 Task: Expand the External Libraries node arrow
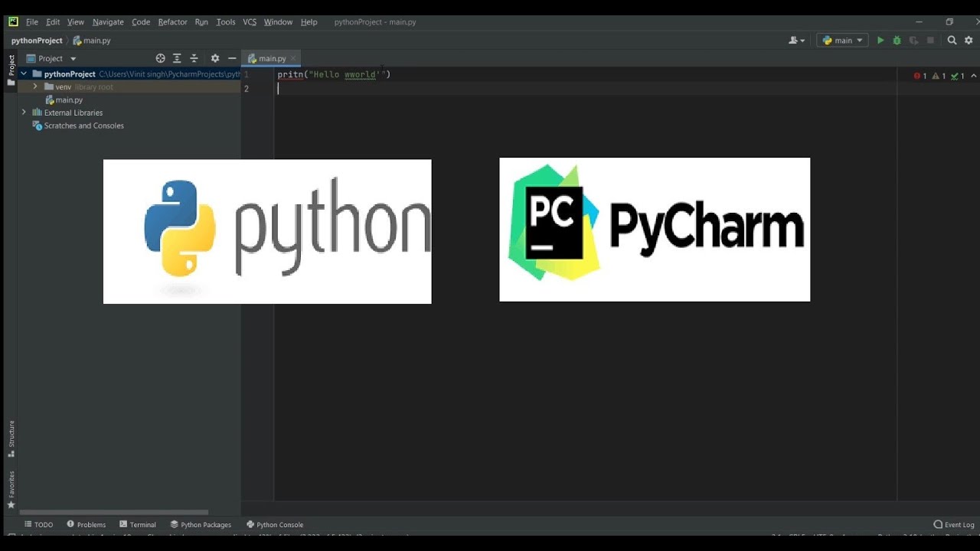[24, 112]
